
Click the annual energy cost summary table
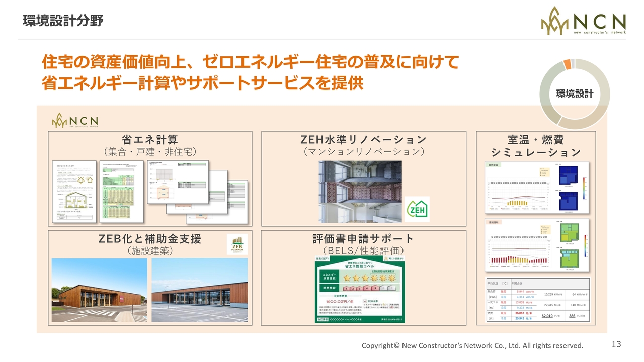point(537,300)
